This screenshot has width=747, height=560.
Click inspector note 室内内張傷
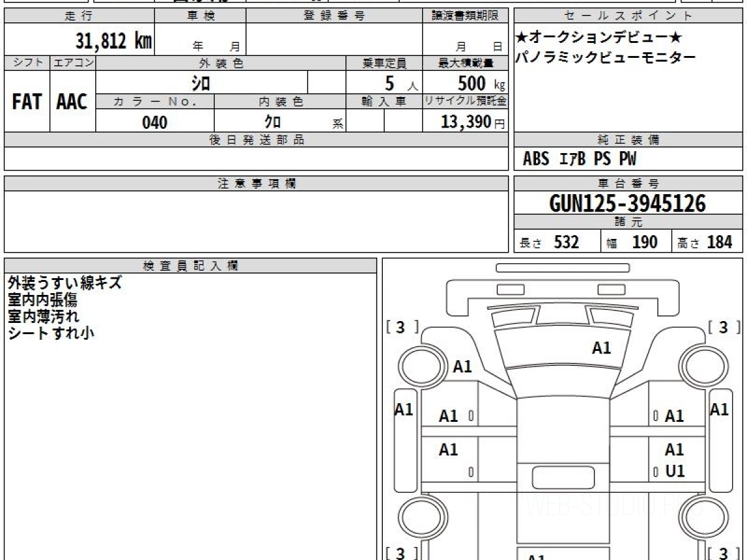tap(42, 300)
